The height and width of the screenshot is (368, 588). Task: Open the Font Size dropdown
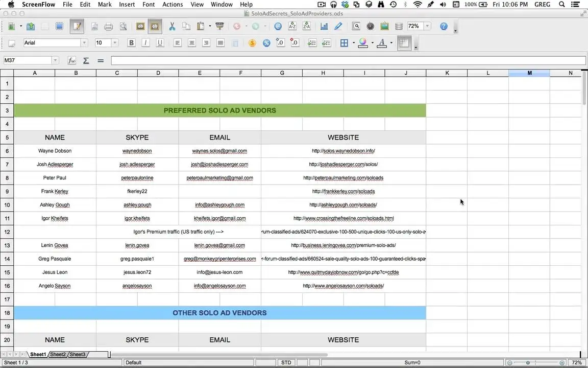pos(115,43)
